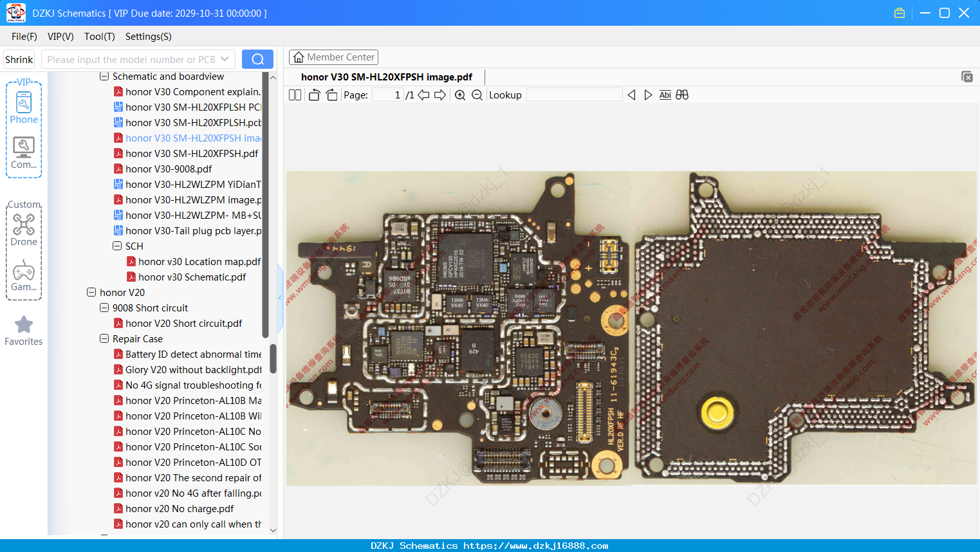This screenshot has width=980, height=552.
Task: Click the binoculars search icon
Action: click(682, 95)
